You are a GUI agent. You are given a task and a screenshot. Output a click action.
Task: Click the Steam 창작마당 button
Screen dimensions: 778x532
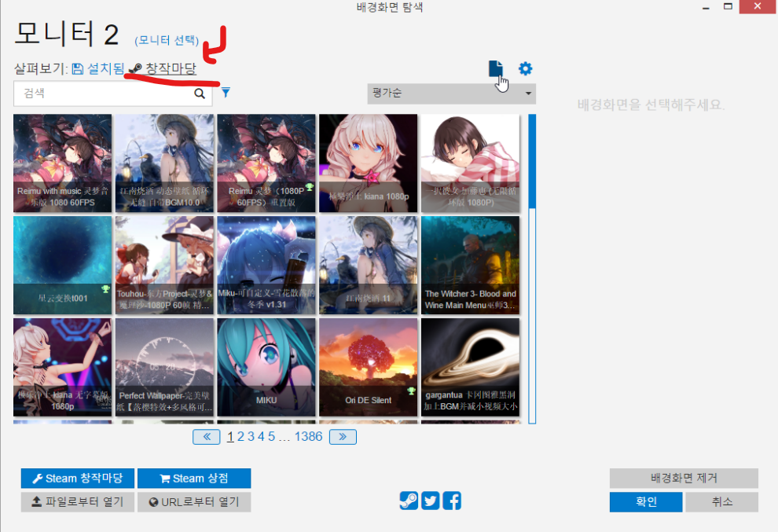pos(77,479)
